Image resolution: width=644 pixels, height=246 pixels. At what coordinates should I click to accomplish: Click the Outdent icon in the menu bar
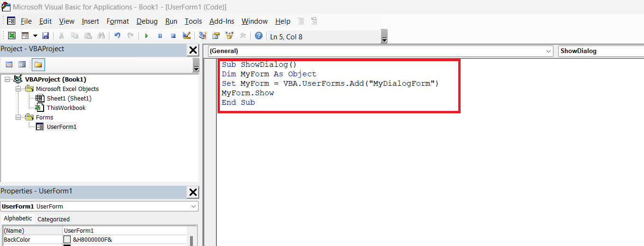pos(314,21)
